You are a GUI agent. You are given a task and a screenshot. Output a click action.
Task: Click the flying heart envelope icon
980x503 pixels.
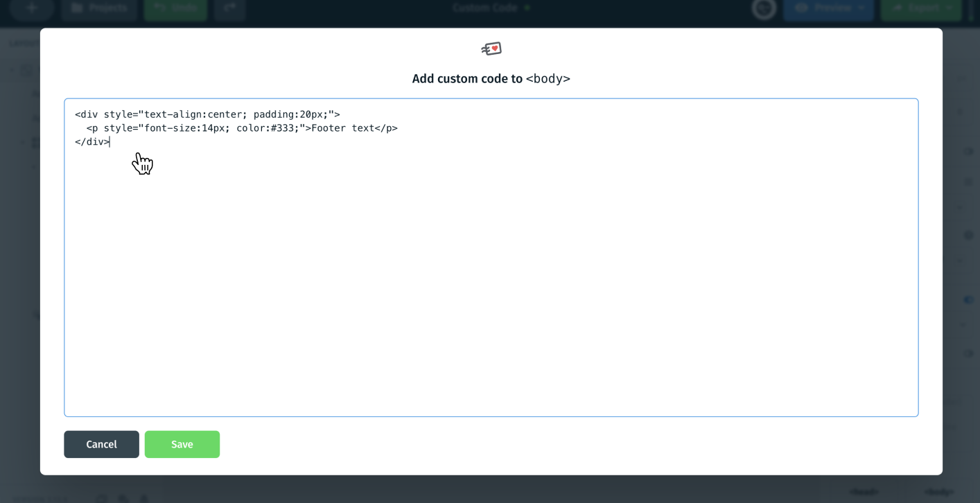[x=491, y=48]
